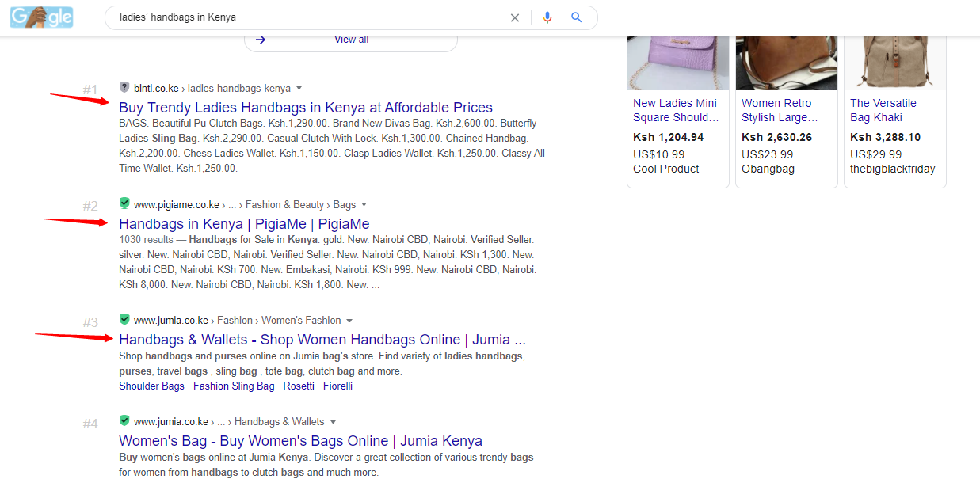Open Women Retro Stylish Large product link
This screenshot has width=980, height=483.
(780, 110)
